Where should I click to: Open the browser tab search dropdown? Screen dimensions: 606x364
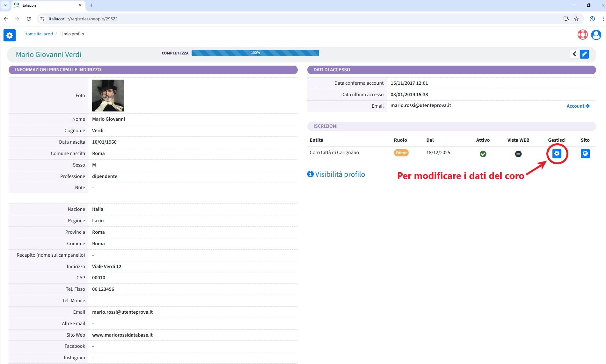tap(5, 5)
